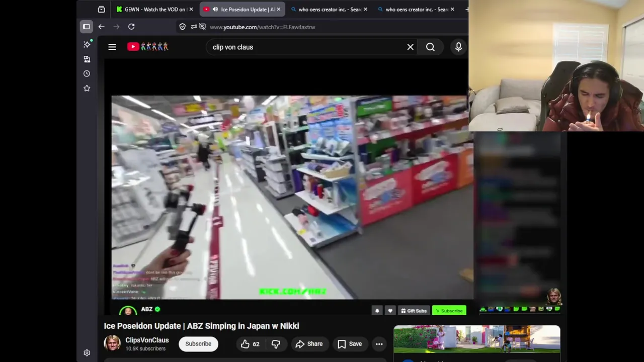Open the recommended video thumbnail with pink house
The height and width of the screenshot is (362, 644).
(x=476, y=339)
